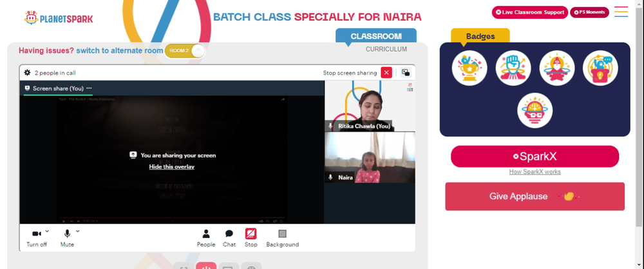Select the trophy champion badge
This screenshot has height=269, width=644.
(469, 68)
